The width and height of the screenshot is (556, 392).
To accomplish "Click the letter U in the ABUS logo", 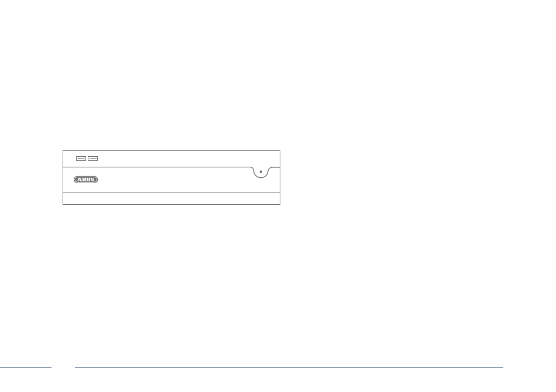I will tap(88, 180).
